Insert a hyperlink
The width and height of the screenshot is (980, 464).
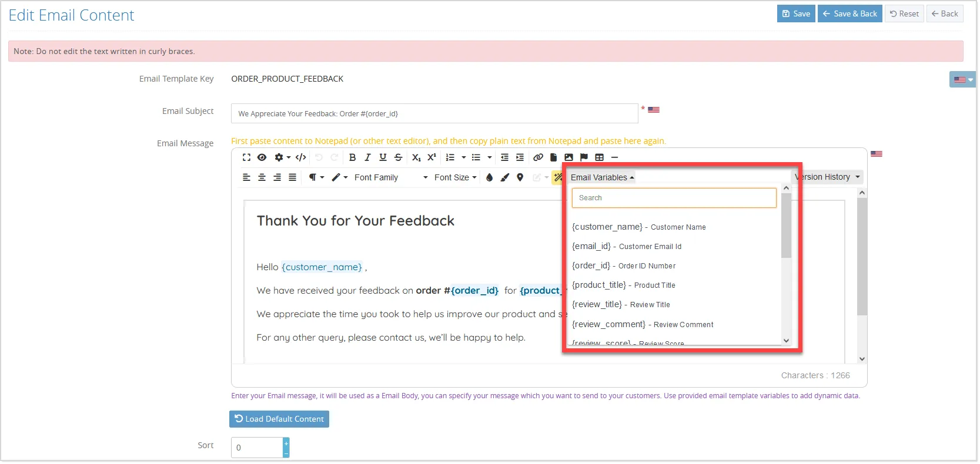tap(538, 157)
